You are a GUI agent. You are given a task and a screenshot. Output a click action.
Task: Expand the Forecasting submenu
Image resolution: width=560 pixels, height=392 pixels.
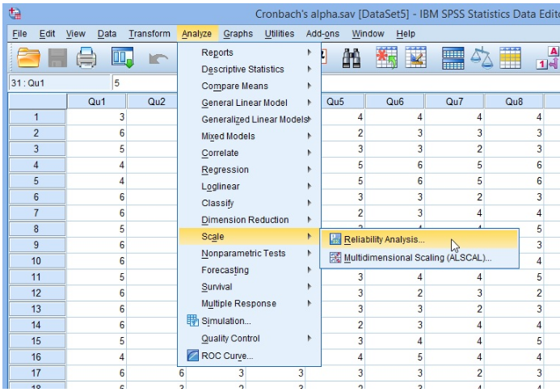click(249, 270)
